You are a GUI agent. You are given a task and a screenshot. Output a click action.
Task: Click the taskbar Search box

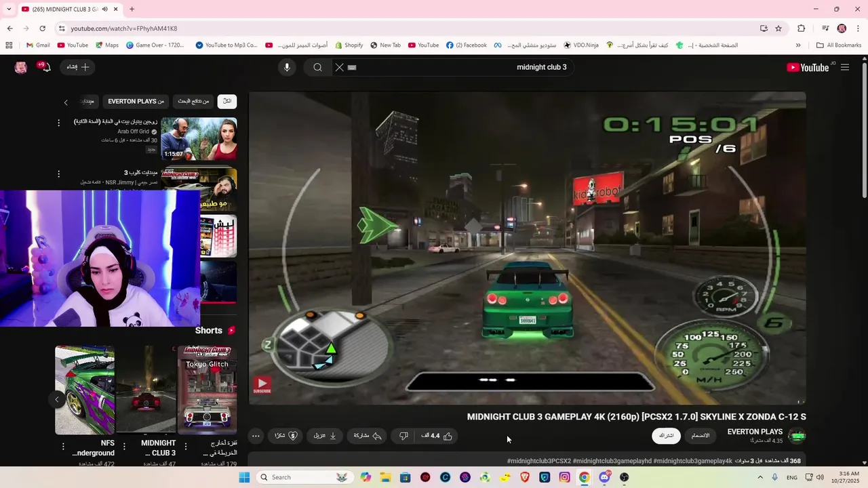tap(303, 477)
